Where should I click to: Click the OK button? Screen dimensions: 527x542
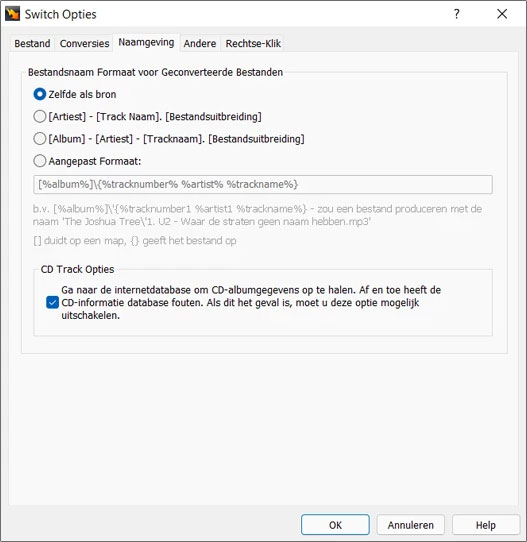click(x=335, y=525)
